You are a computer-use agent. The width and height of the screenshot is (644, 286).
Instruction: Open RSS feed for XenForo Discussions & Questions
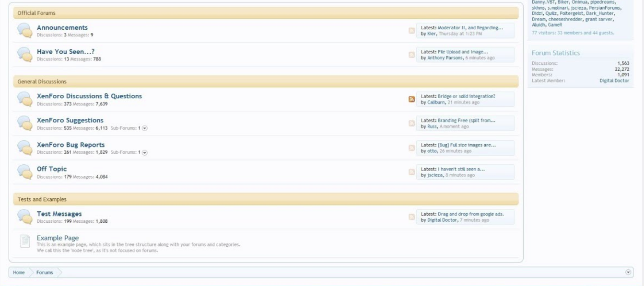(411, 99)
